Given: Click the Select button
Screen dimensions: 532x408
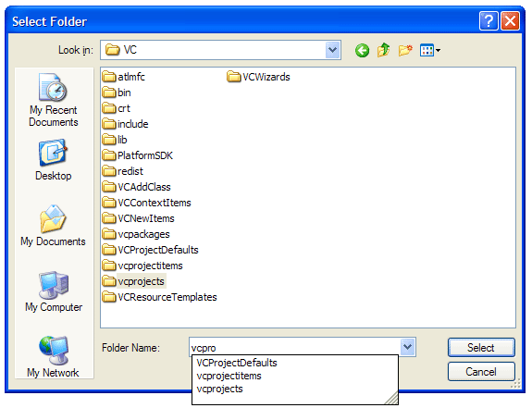Looking at the screenshot, I should 481,348.
